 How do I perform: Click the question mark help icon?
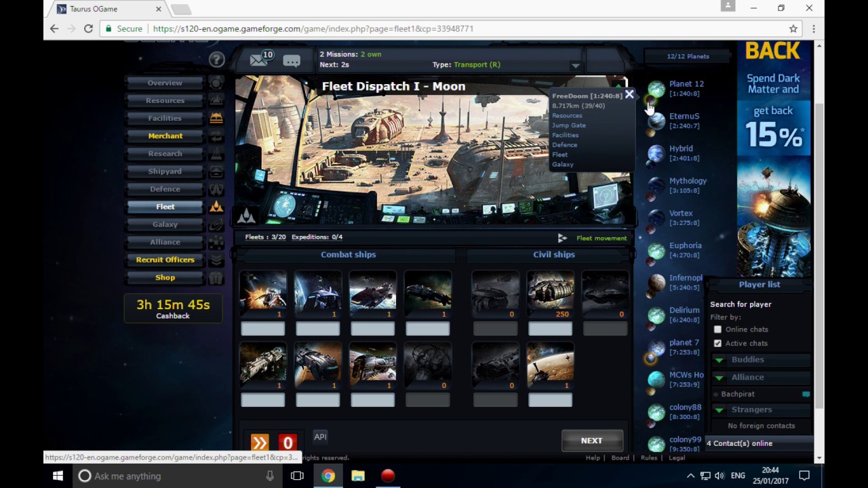pyautogui.click(x=216, y=60)
